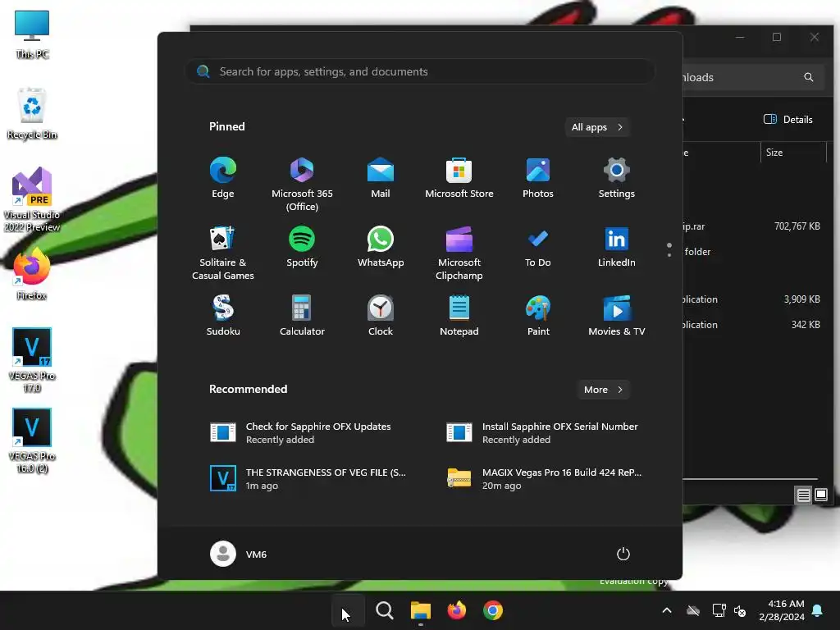Launch Chrome from taskbar
The height and width of the screenshot is (630, 840).
tap(493, 610)
